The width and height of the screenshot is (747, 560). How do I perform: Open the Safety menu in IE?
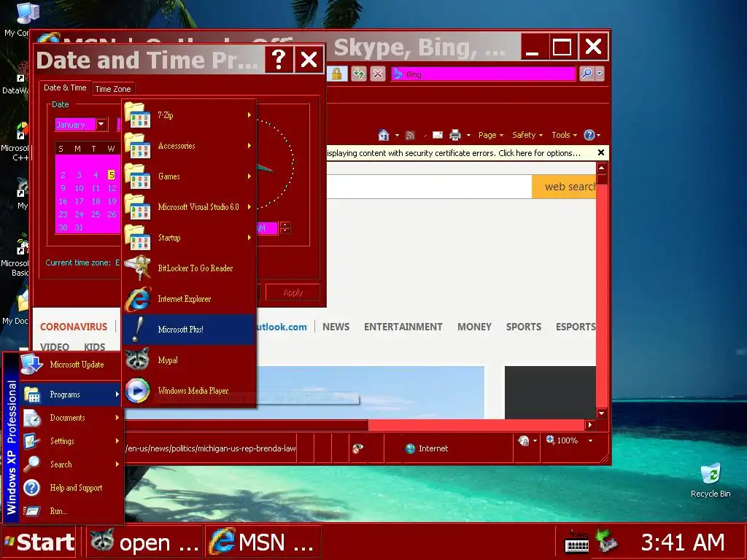(x=527, y=135)
